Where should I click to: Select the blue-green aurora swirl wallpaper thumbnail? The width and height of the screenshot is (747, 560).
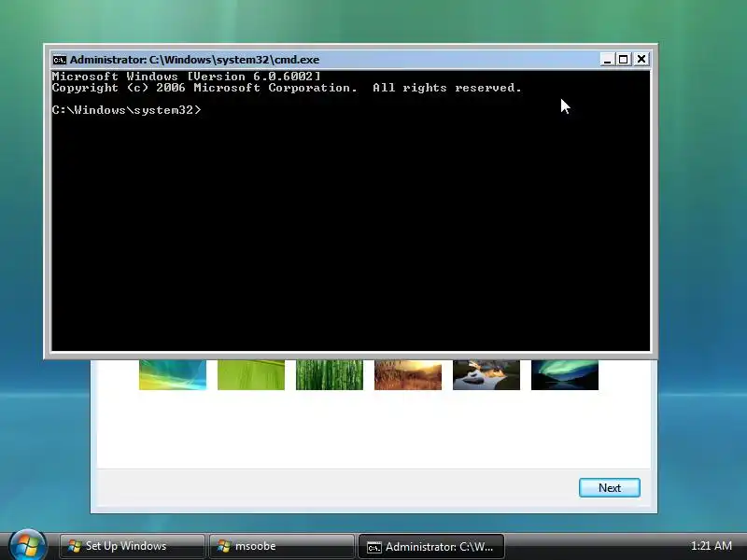tap(173, 375)
